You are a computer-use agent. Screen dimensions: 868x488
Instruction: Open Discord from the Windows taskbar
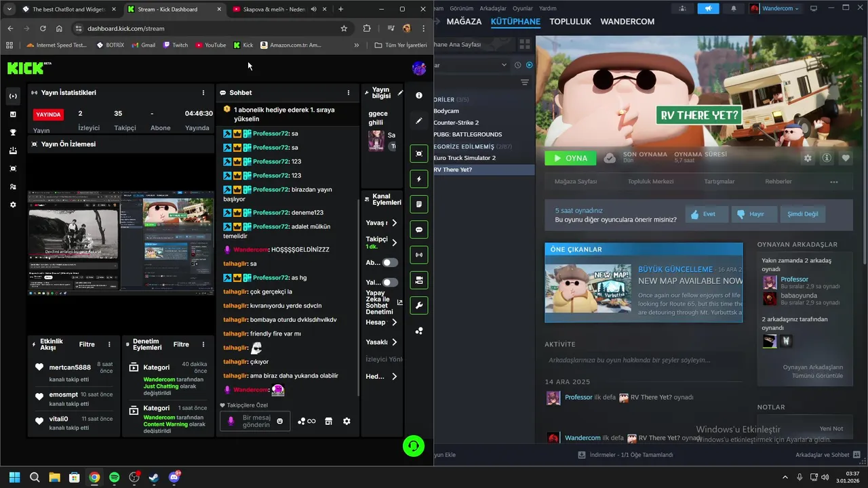point(174,477)
